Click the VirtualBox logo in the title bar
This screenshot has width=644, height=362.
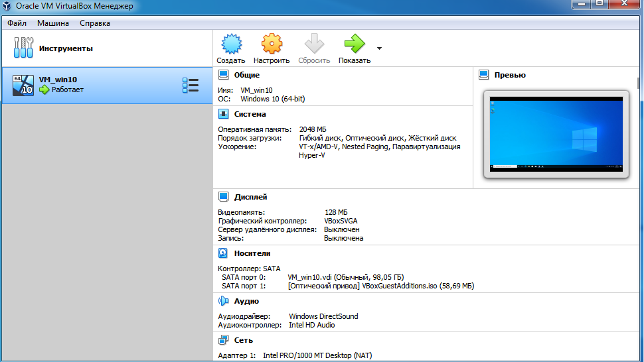coord(7,6)
